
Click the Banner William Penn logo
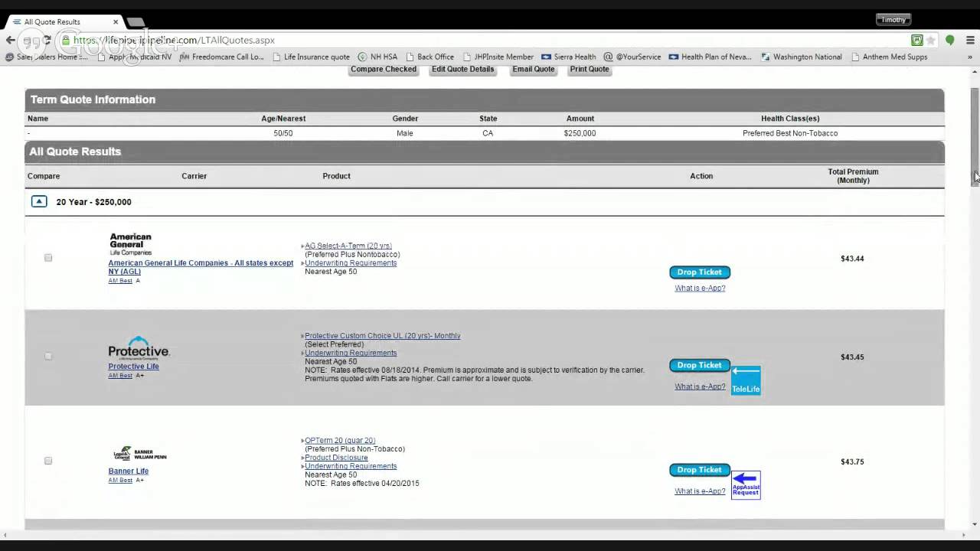(x=139, y=453)
